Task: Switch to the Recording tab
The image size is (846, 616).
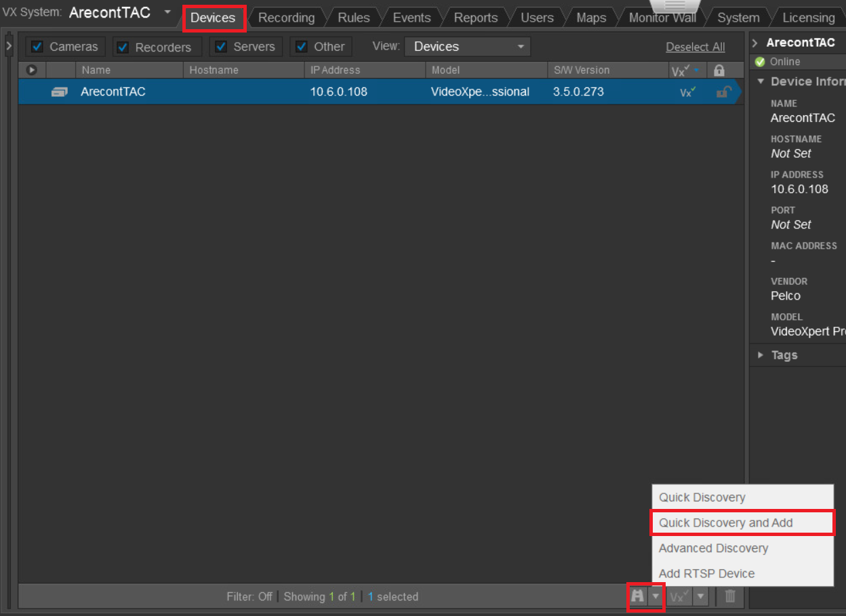Action: tap(286, 18)
